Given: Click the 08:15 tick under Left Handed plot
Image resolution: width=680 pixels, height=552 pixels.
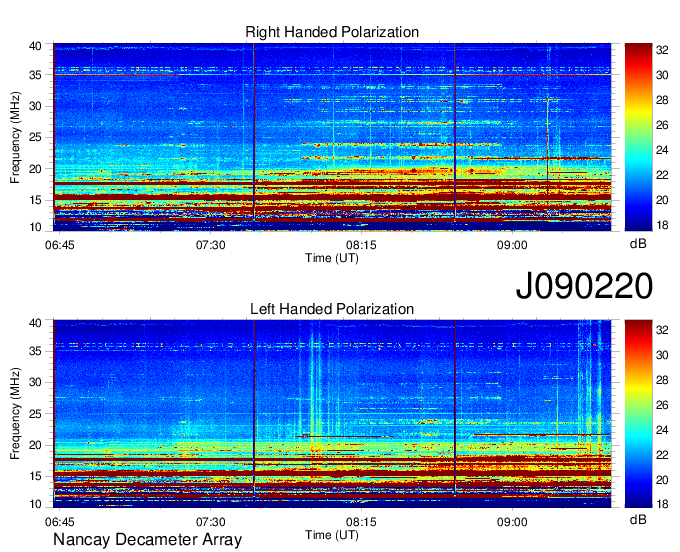Looking at the screenshot, I should pyautogui.click(x=361, y=522).
